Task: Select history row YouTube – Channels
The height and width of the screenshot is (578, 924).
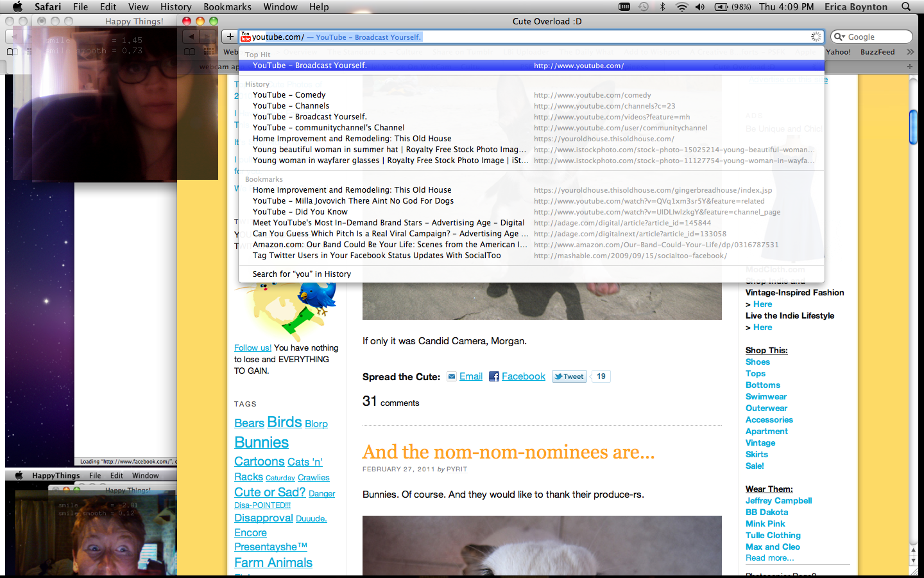Action: [x=531, y=106]
